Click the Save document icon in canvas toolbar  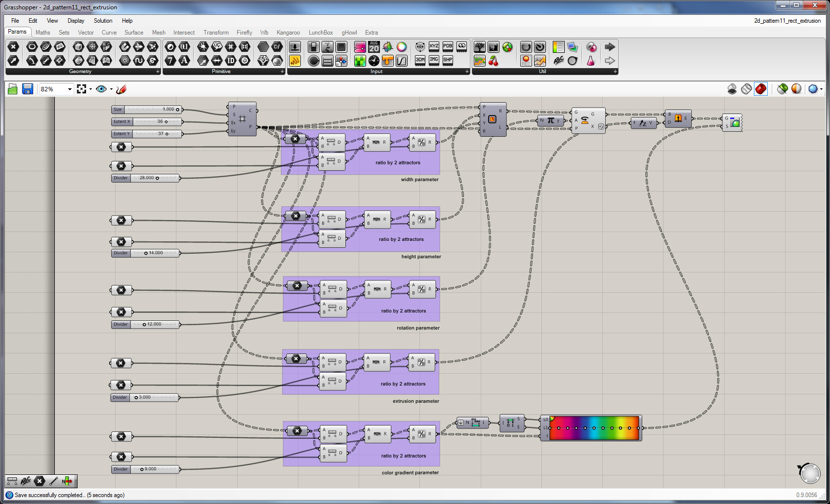28,89
